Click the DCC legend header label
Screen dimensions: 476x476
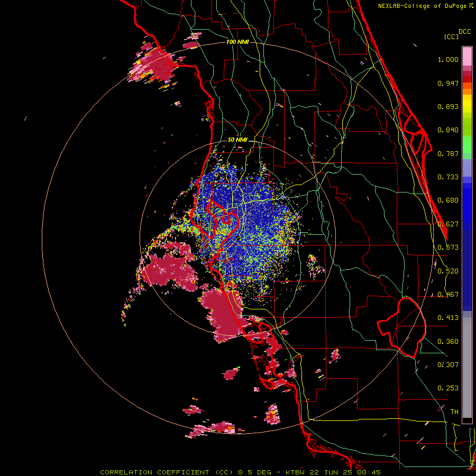click(x=464, y=31)
